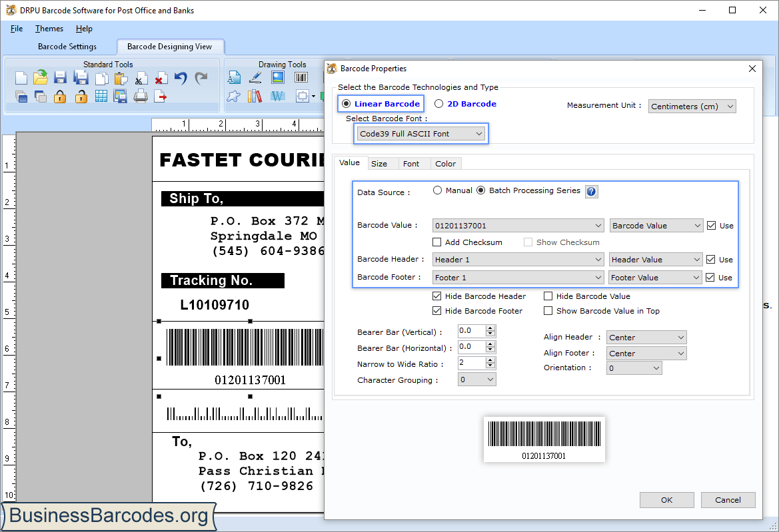779x532 pixels.
Task: Click the Send to Back icon
Action: tap(41, 97)
